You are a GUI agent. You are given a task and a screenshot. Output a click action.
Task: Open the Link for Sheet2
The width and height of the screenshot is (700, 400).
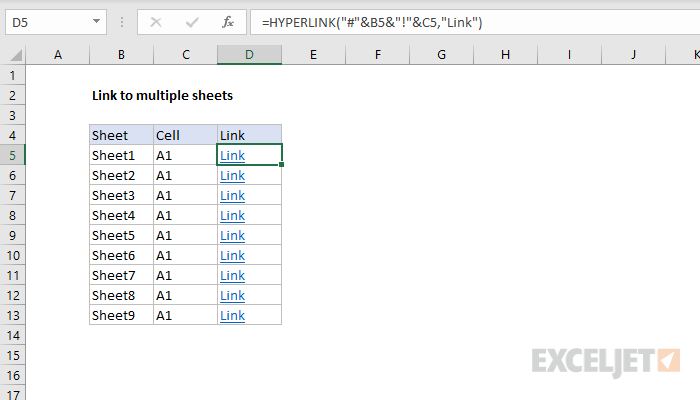(x=232, y=175)
